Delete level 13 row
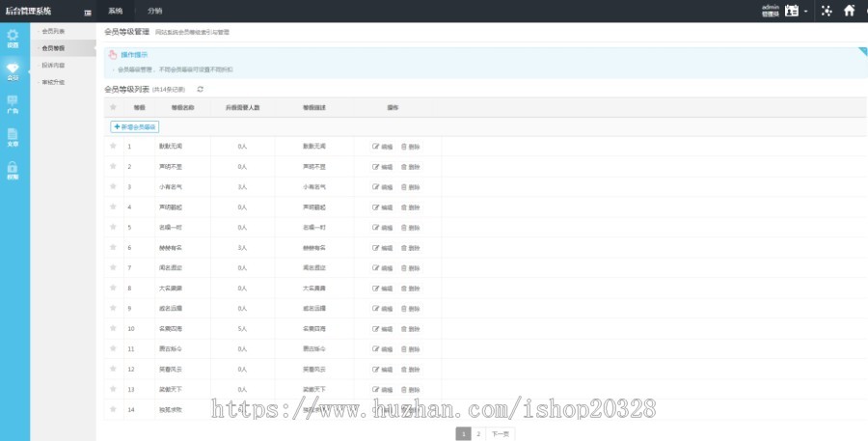Image resolution: width=868 pixels, height=441 pixels. coord(411,390)
